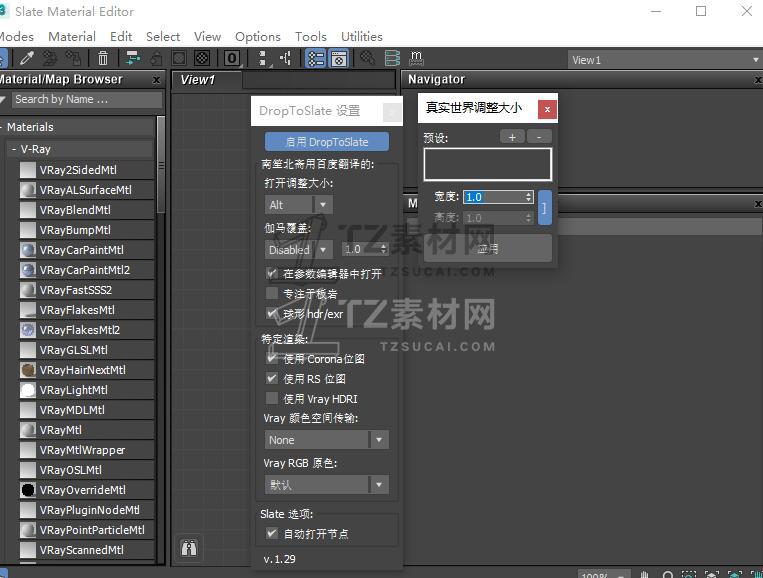
Task: Toggle the checkered background preview icon
Action: [202, 59]
